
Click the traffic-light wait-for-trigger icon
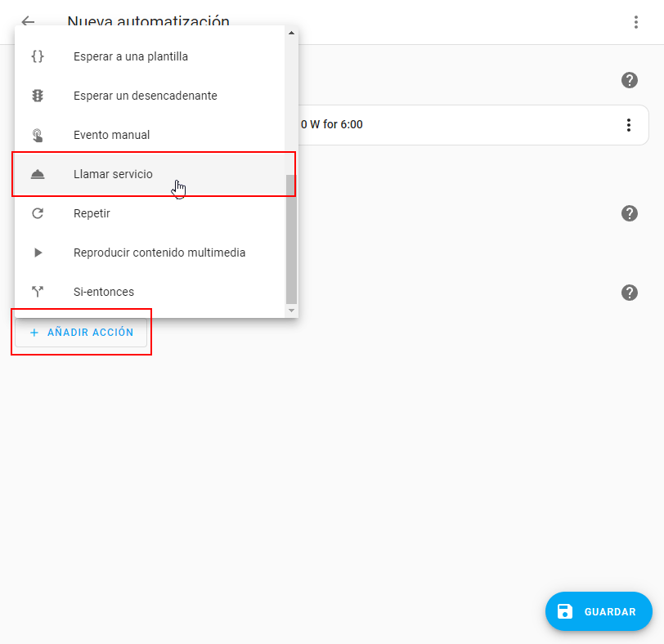click(x=38, y=96)
